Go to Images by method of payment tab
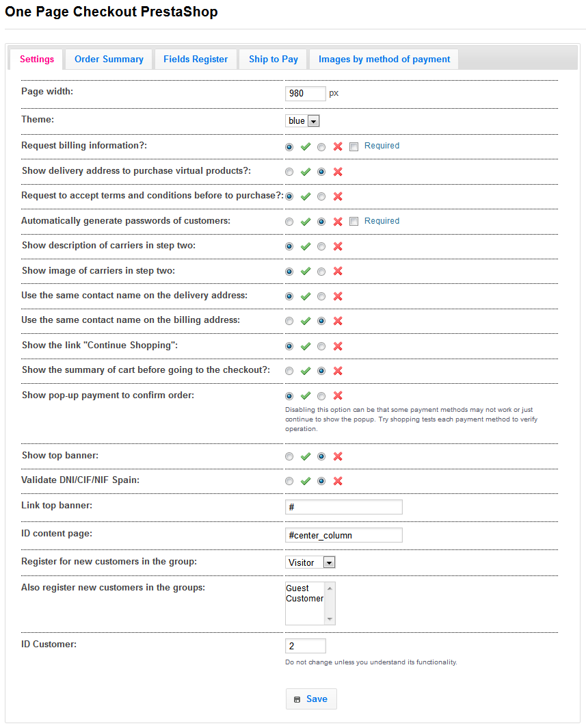The height and width of the screenshot is (728, 586). (384, 60)
